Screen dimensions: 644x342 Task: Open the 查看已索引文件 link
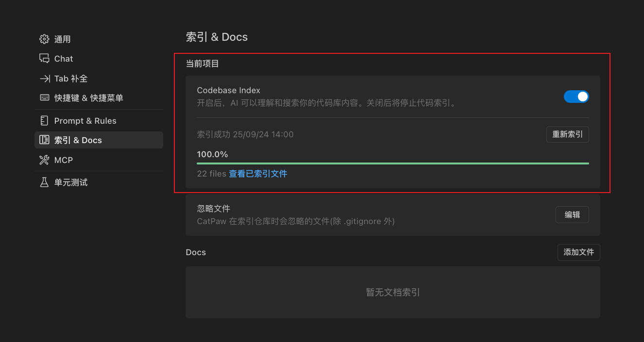[x=258, y=174]
